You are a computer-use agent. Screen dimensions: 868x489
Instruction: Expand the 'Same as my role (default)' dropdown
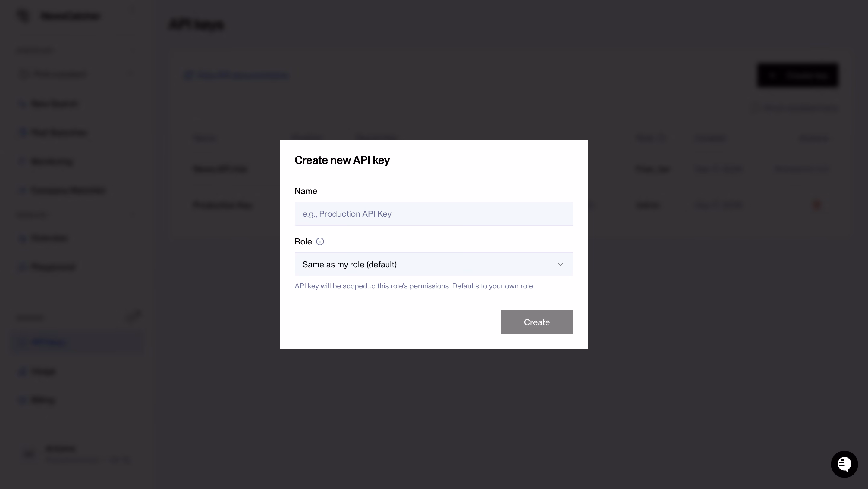tap(434, 264)
